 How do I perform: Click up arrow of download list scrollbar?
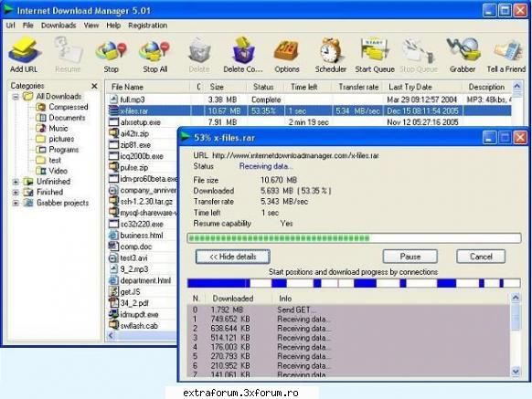tap(517, 87)
